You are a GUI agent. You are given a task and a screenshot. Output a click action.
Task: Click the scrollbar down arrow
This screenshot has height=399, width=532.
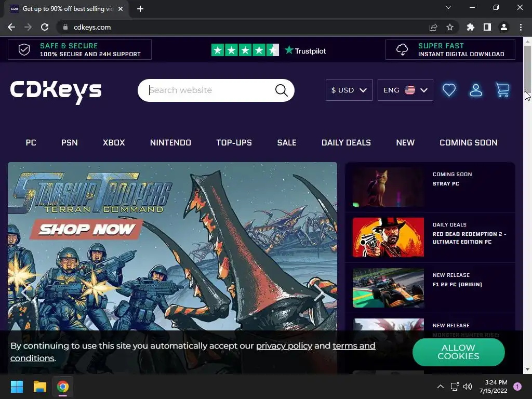[x=527, y=369]
